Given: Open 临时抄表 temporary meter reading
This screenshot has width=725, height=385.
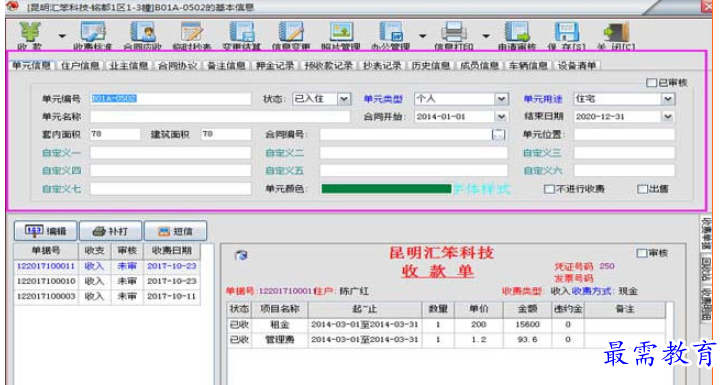Looking at the screenshot, I should pos(192,36).
